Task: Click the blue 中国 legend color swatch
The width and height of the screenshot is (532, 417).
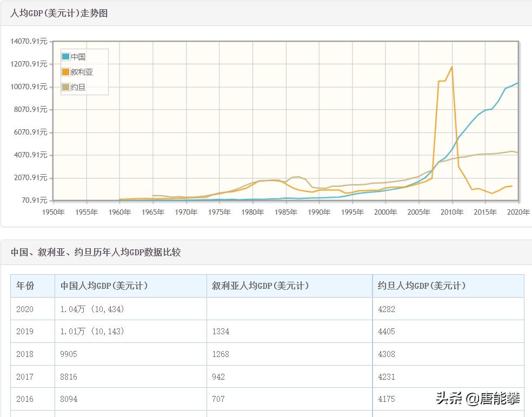Action: [64, 56]
